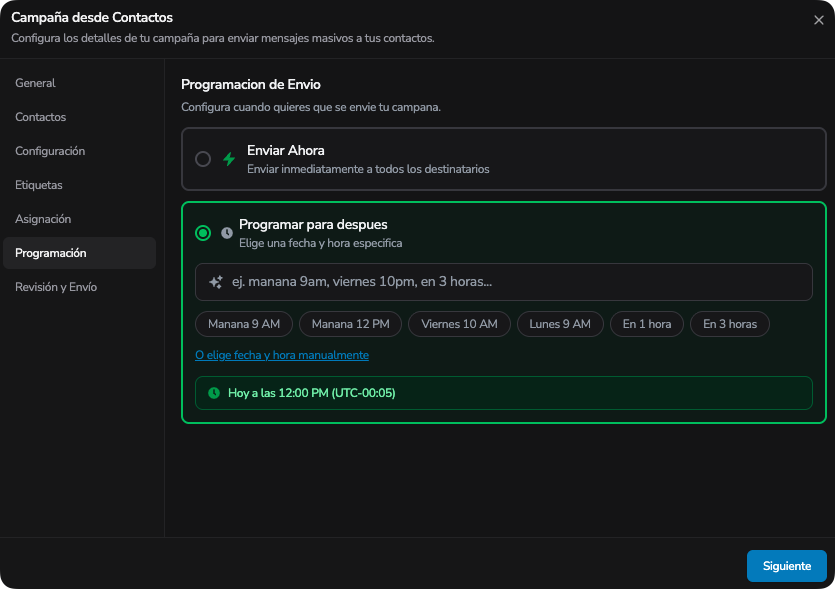
Task: Click the green clock icon in scheduled time banner
Action: click(x=214, y=393)
